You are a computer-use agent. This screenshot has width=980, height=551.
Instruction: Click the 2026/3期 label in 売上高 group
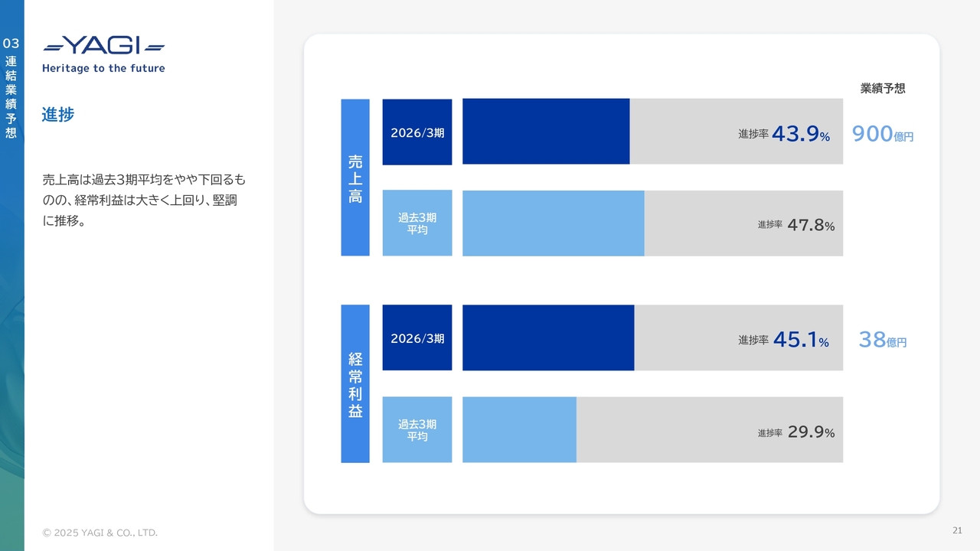pos(417,132)
